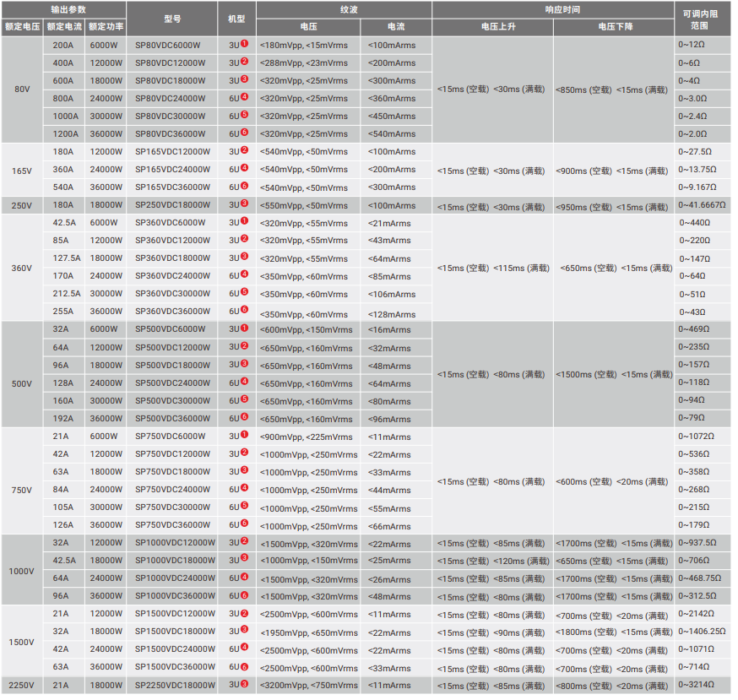
Task: Click red badge 2 in SP750VDC12000W row
Action: click(x=244, y=453)
